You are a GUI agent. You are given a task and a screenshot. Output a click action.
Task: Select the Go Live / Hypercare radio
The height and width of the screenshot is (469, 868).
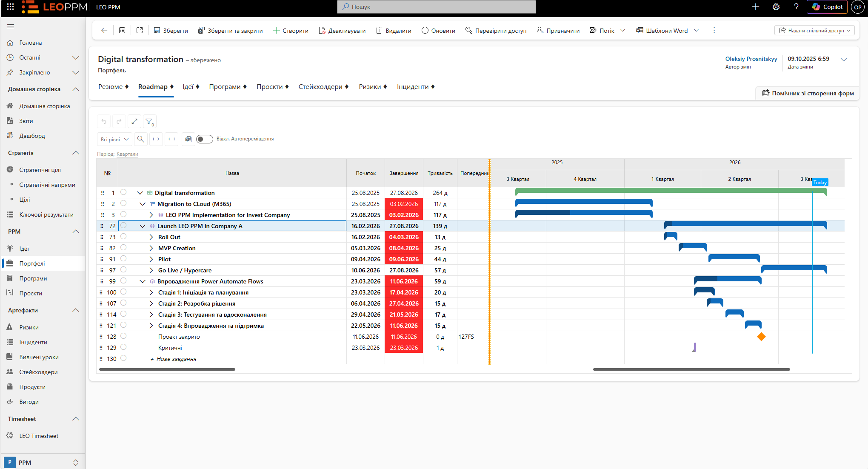[123, 270]
